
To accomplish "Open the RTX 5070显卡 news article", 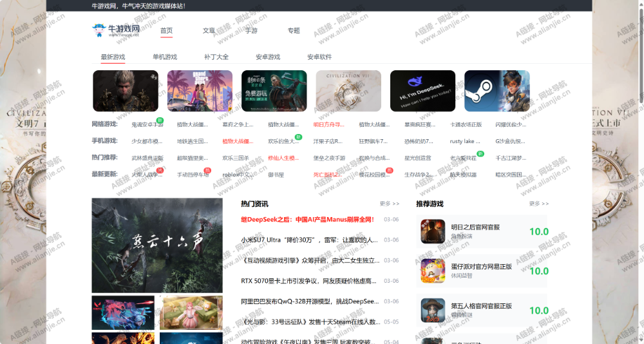I will (x=309, y=281).
